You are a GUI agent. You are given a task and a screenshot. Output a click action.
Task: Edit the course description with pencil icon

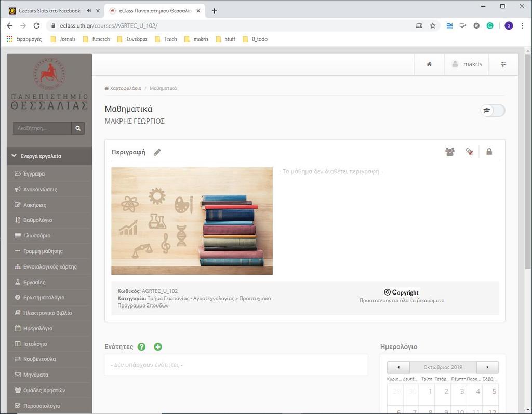[157, 152]
